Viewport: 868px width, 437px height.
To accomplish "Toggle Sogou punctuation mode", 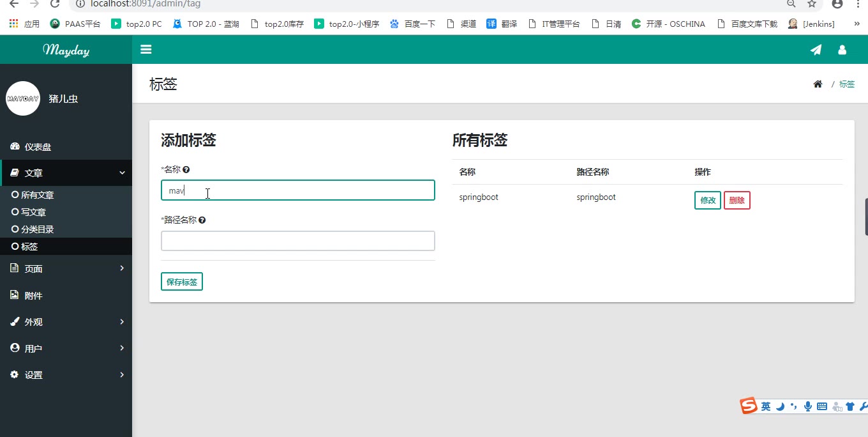I will coord(793,406).
